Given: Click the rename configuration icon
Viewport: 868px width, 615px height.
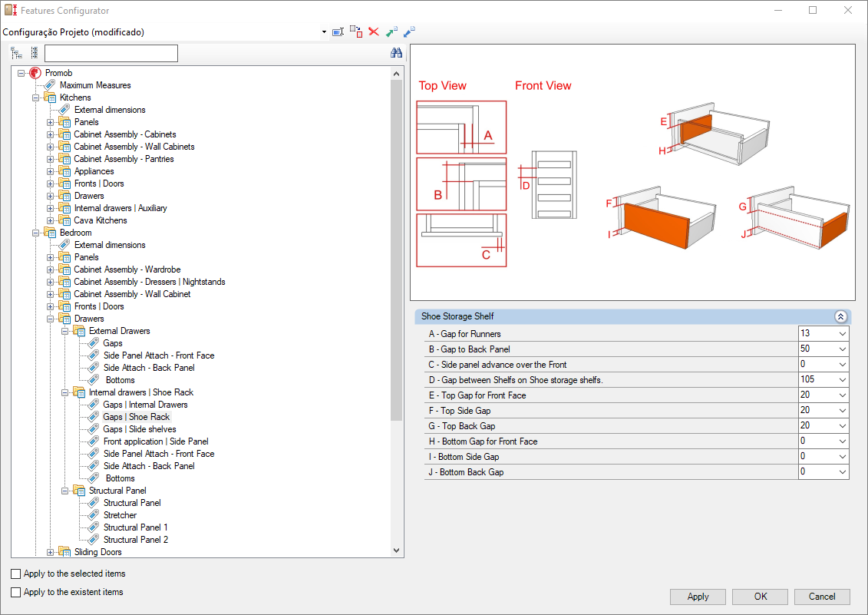Looking at the screenshot, I should (338, 32).
